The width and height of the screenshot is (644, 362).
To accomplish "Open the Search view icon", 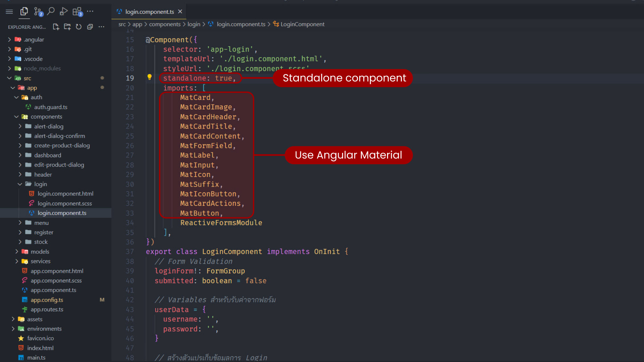I will (51, 12).
